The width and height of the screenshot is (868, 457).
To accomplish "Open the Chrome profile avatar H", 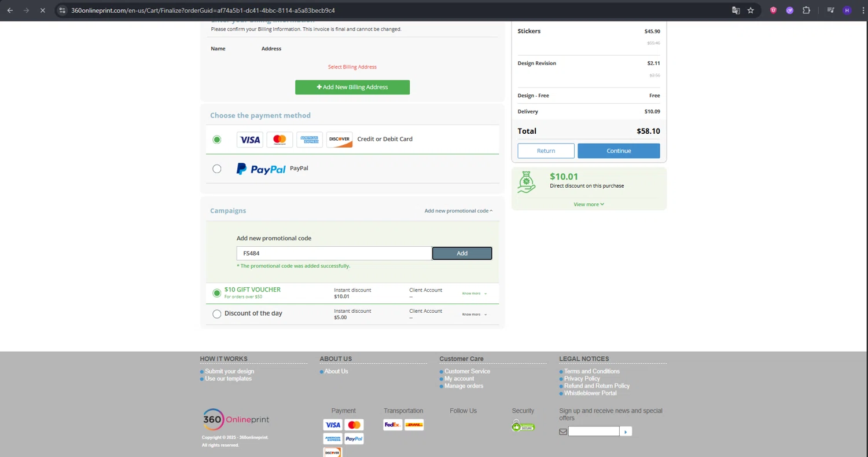I will pos(847,10).
